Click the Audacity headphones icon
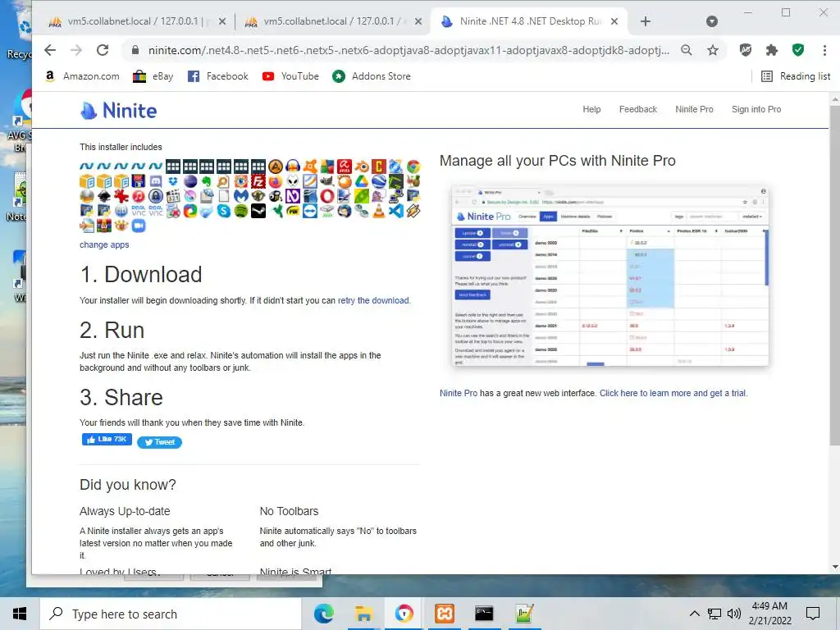This screenshot has height=630, width=840. point(293,166)
